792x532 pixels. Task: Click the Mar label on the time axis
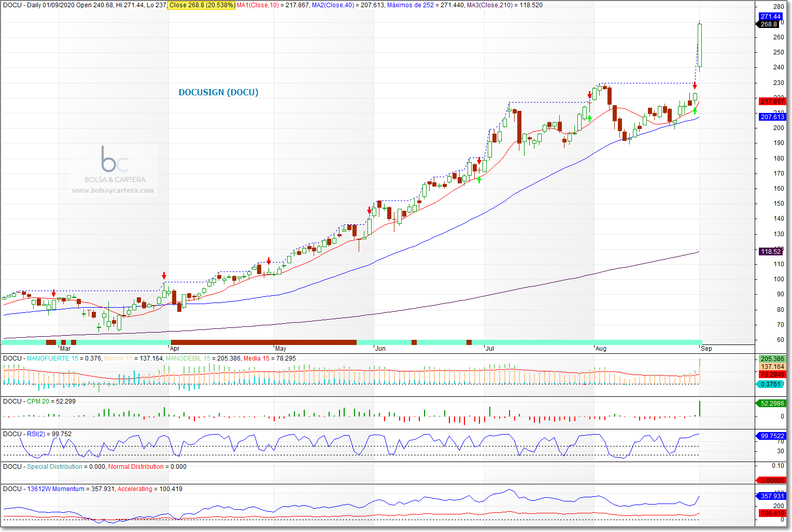[65, 349]
